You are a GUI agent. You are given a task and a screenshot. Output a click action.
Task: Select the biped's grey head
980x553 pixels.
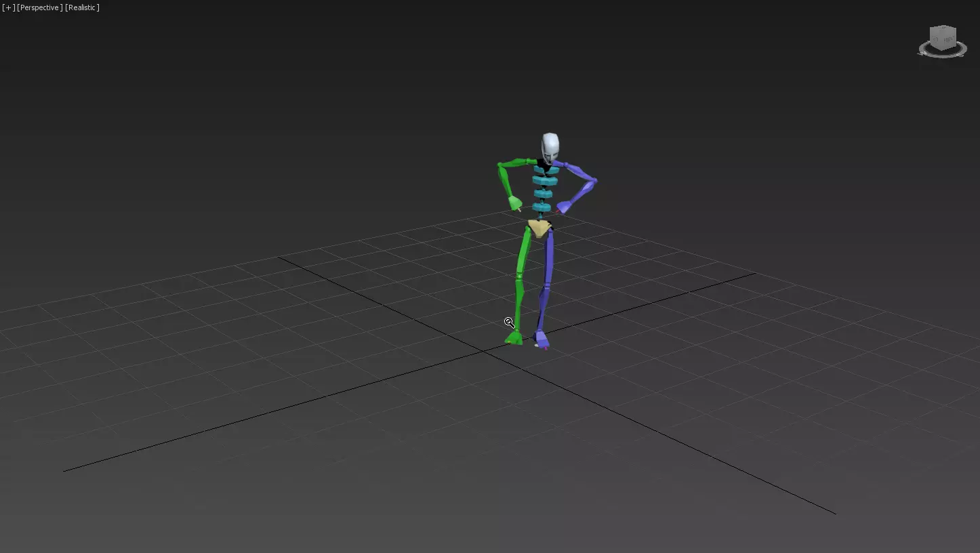point(550,147)
